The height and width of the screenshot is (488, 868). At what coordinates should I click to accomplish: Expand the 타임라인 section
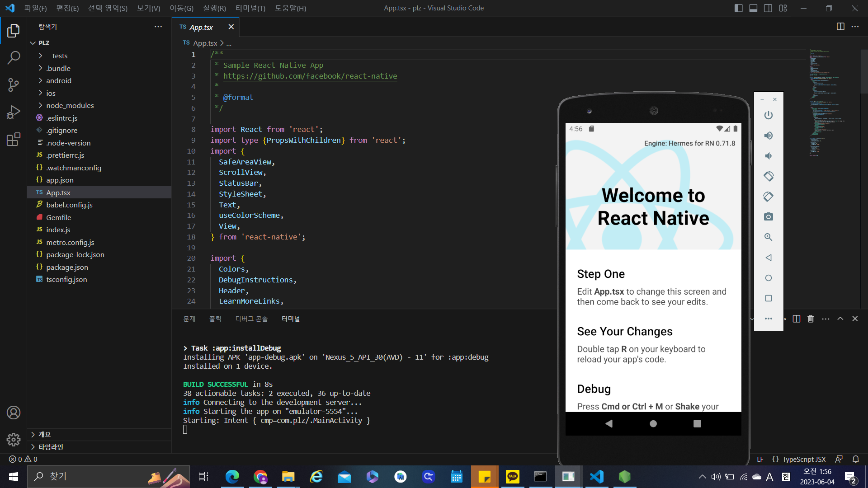51,447
